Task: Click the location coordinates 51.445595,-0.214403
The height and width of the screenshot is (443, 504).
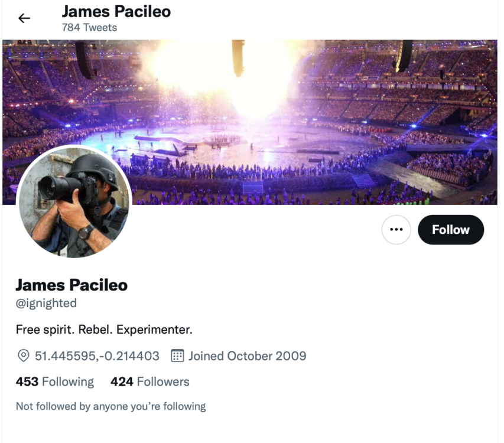Action: (97, 356)
